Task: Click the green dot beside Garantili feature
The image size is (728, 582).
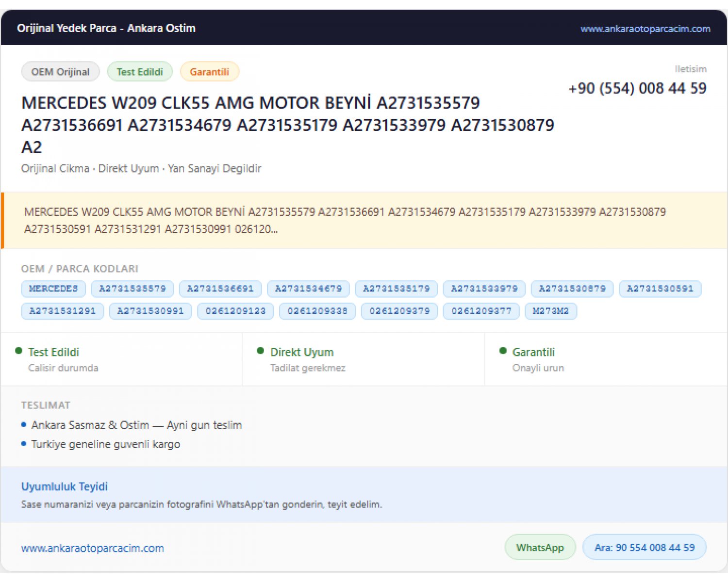Action: click(503, 351)
